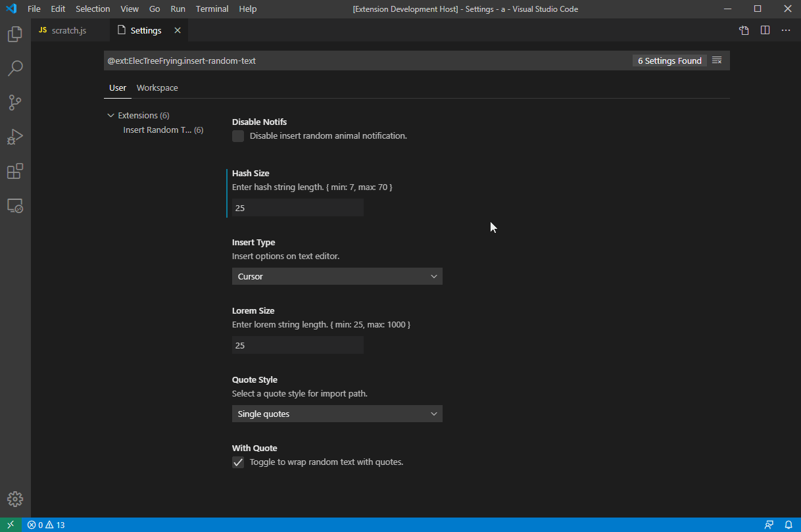Open the Go menu
The height and width of the screenshot is (532, 801).
point(155,9)
